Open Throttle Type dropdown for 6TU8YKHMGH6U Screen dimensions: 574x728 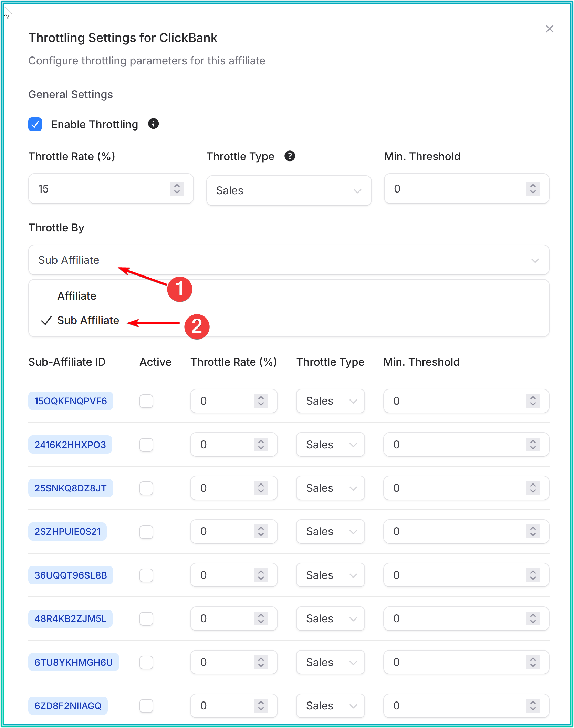pyautogui.click(x=330, y=662)
